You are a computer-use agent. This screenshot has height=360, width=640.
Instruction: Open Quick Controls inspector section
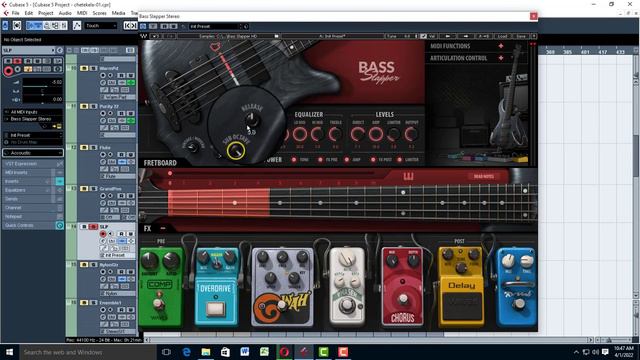click(x=33, y=225)
